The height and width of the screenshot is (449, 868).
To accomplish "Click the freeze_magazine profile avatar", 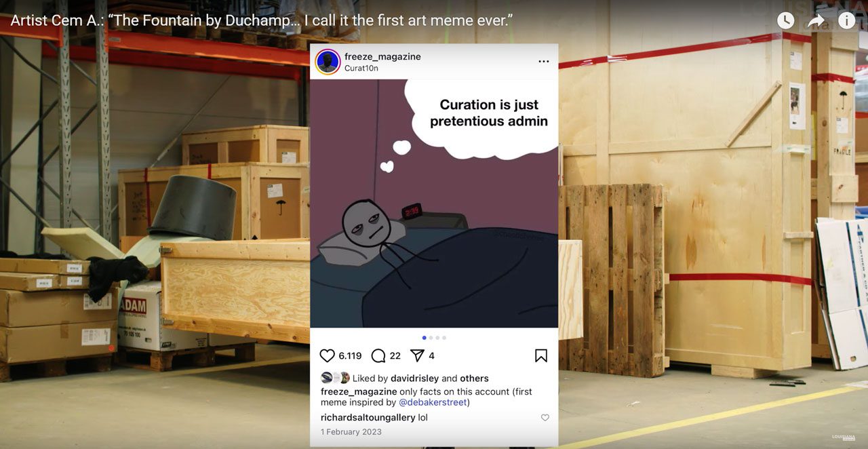I will [328, 62].
